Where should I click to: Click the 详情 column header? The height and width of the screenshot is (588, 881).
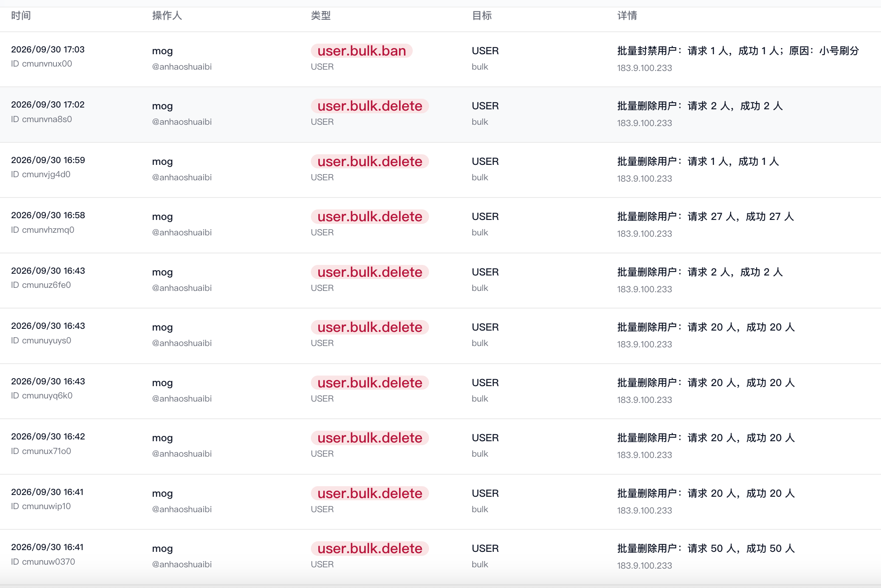click(x=627, y=15)
